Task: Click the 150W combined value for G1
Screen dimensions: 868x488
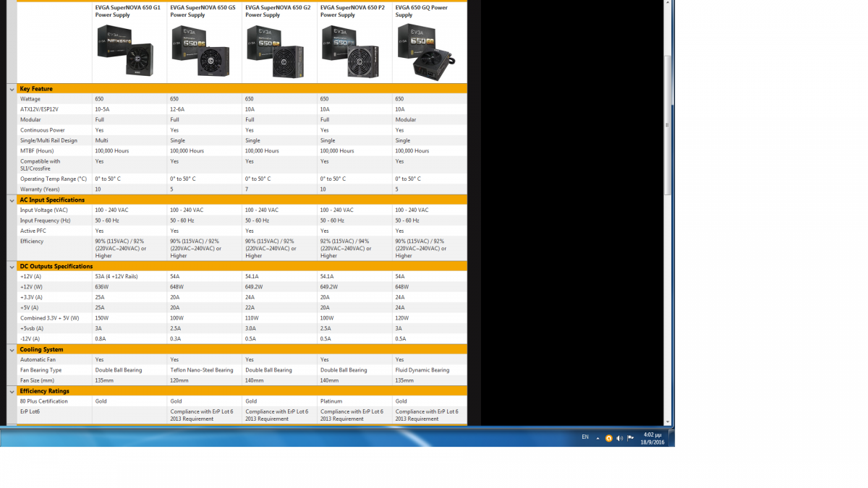Action: click(x=102, y=318)
